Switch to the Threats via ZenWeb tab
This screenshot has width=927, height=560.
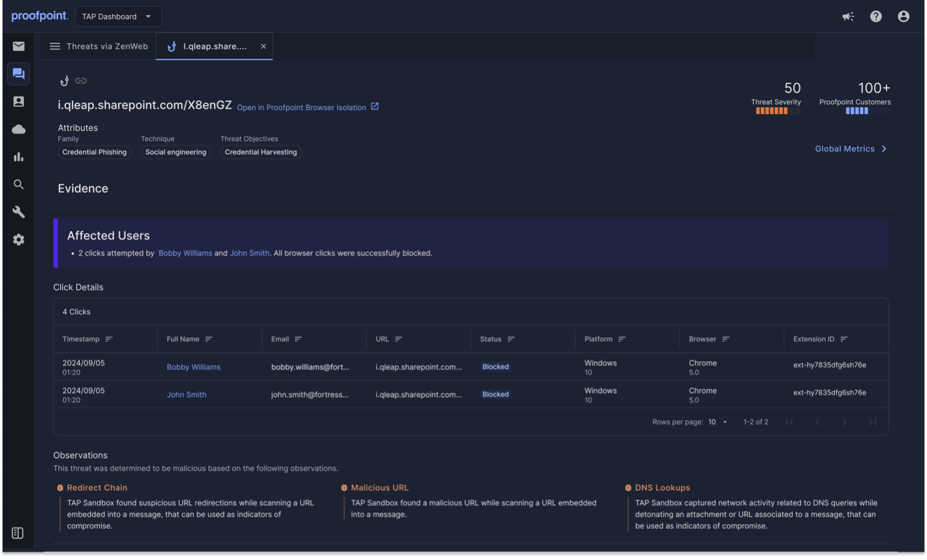click(x=107, y=46)
